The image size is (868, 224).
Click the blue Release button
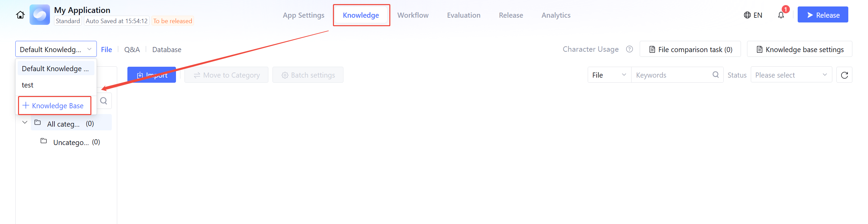pos(822,15)
